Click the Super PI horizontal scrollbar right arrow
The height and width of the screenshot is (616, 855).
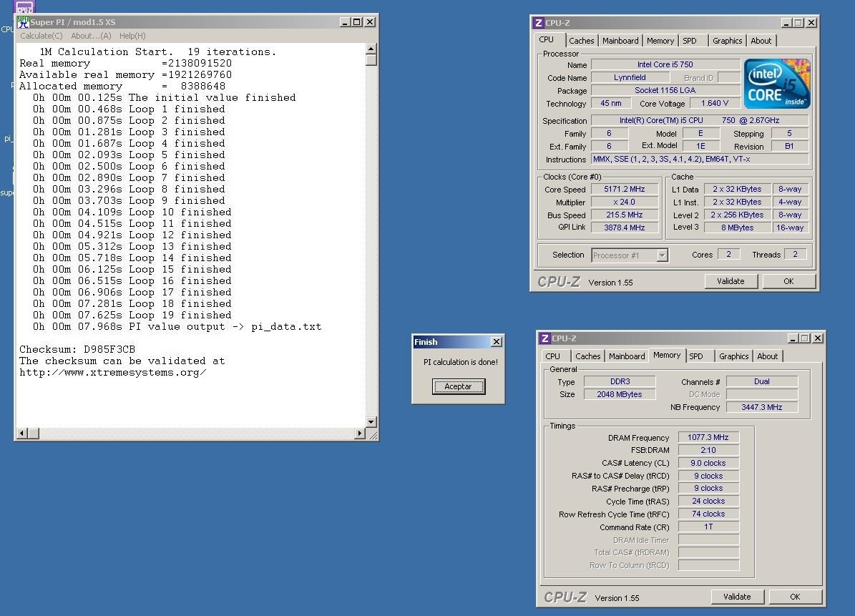(x=360, y=434)
